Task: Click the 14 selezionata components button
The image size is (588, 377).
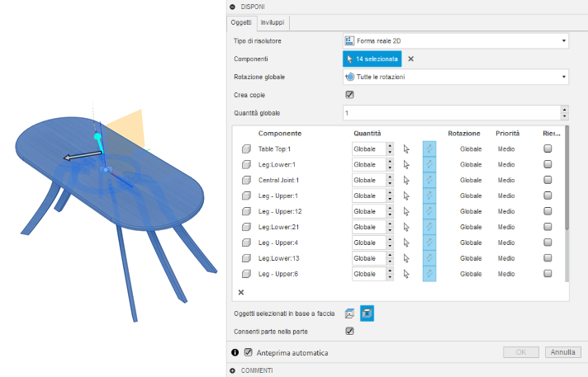Action: point(372,59)
